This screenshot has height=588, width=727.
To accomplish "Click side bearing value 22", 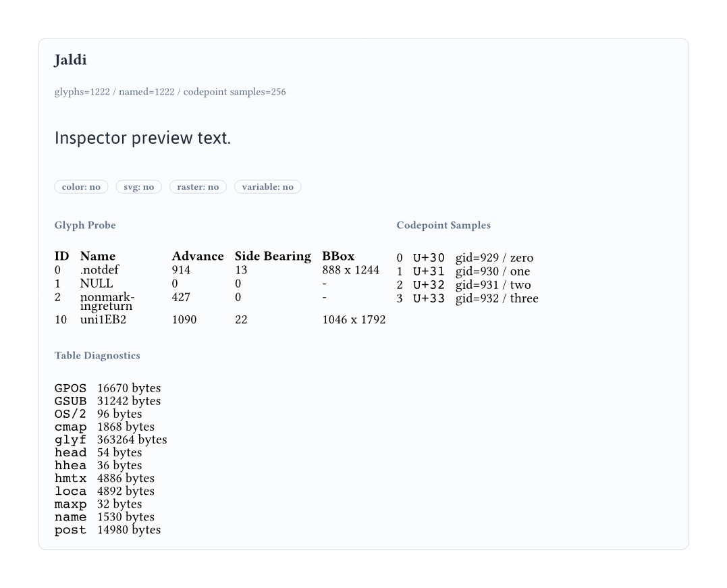I will (241, 319).
